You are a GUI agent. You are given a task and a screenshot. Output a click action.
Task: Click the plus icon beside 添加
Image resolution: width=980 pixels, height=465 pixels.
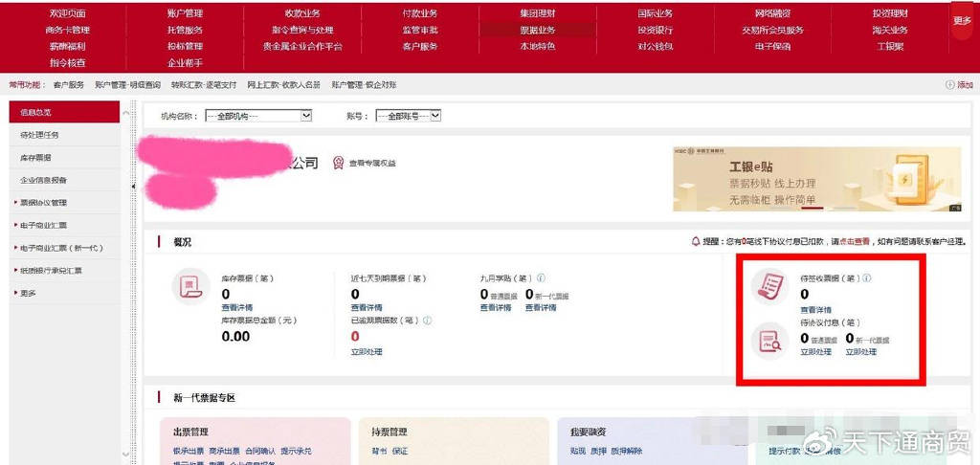[950, 85]
